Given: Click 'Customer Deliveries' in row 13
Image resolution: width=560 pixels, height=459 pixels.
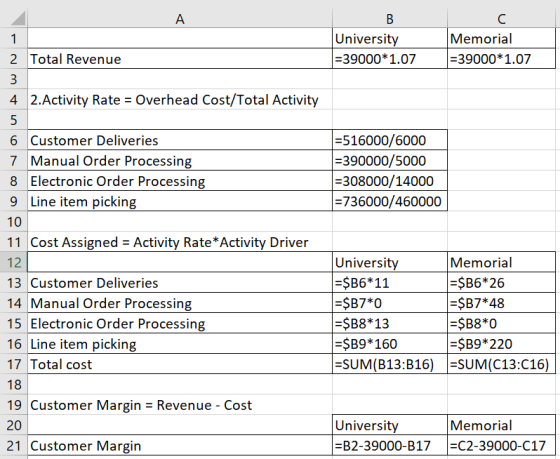Looking at the screenshot, I should click(180, 283).
